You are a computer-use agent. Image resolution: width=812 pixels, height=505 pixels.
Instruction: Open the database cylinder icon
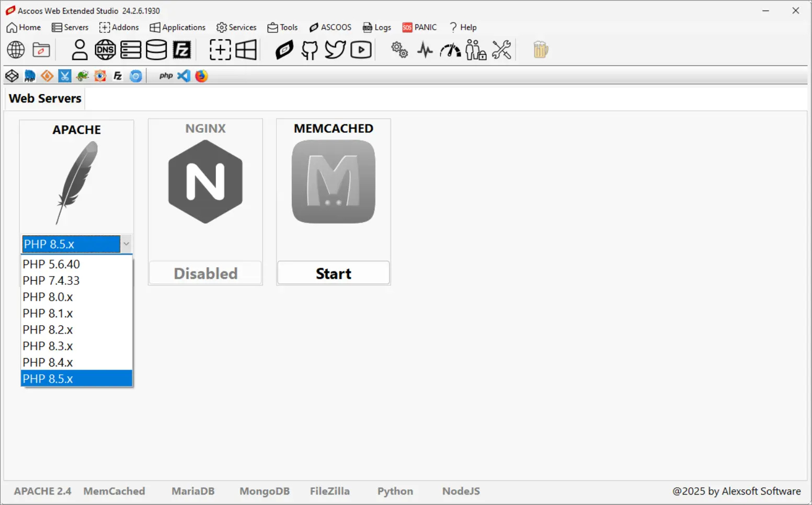pyautogui.click(x=156, y=50)
